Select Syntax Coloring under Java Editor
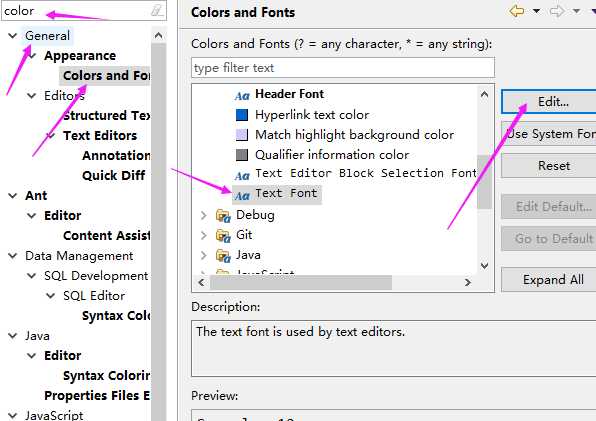The width and height of the screenshot is (596, 421). [106, 376]
